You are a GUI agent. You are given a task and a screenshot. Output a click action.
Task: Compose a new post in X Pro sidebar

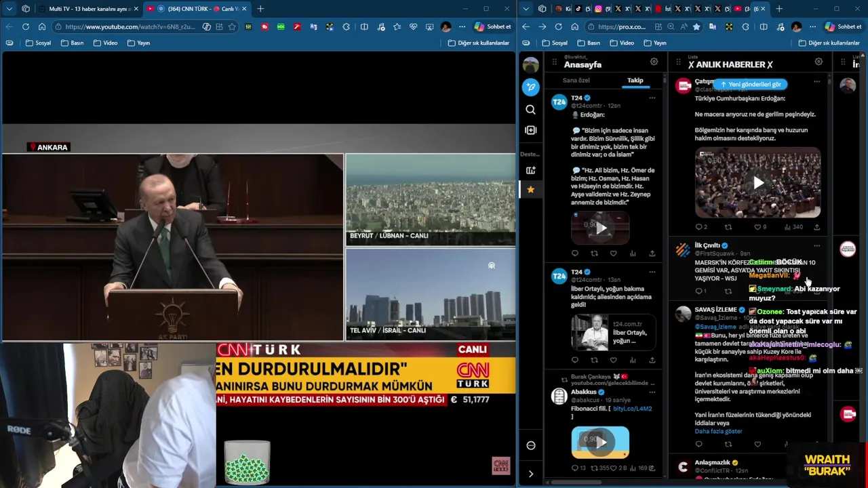[531, 87]
